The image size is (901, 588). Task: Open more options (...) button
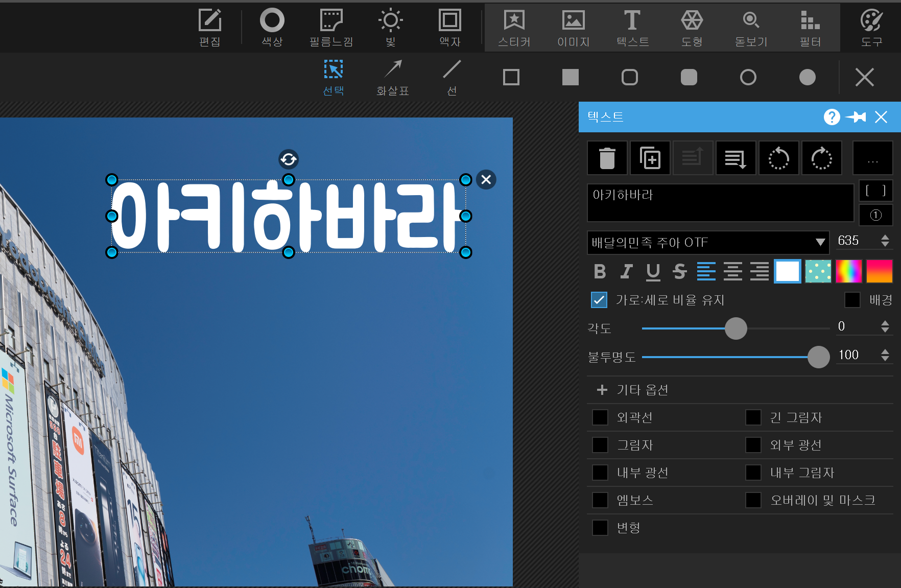coord(873,158)
